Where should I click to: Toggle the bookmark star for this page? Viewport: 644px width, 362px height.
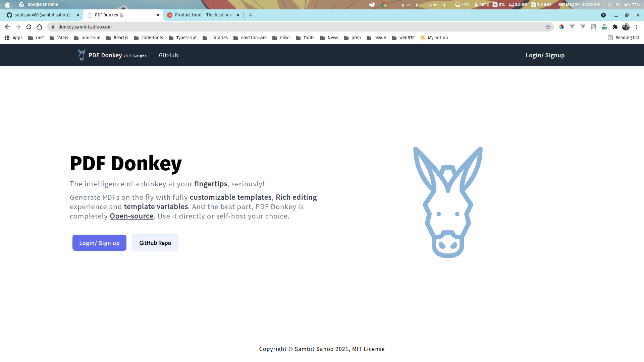click(548, 27)
